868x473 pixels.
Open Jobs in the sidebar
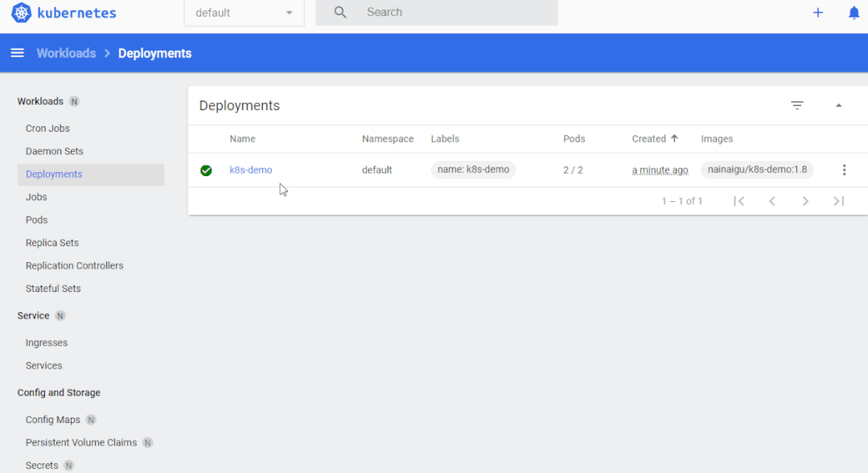click(x=36, y=197)
